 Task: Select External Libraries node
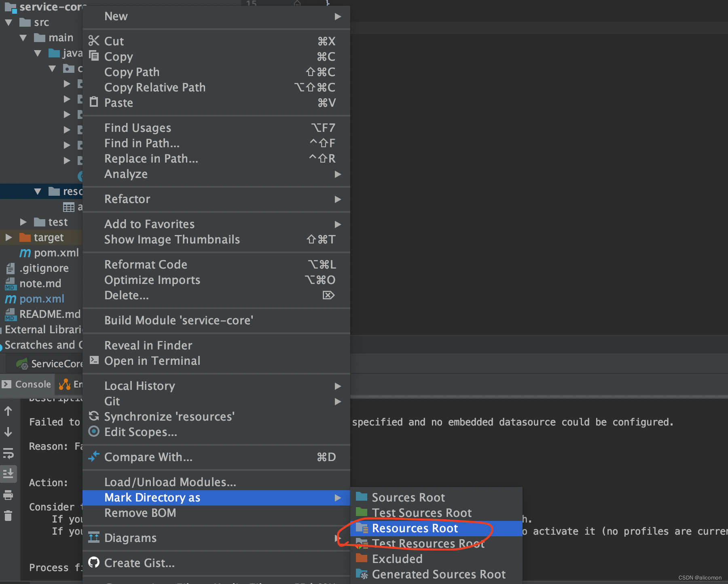point(44,330)
